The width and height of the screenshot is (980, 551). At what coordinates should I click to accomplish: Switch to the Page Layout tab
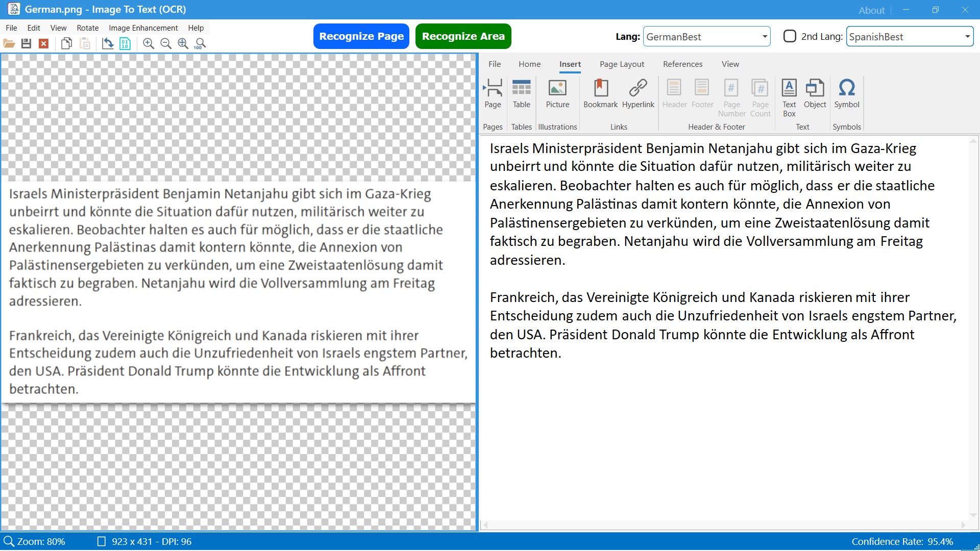[x=622, y=64]
